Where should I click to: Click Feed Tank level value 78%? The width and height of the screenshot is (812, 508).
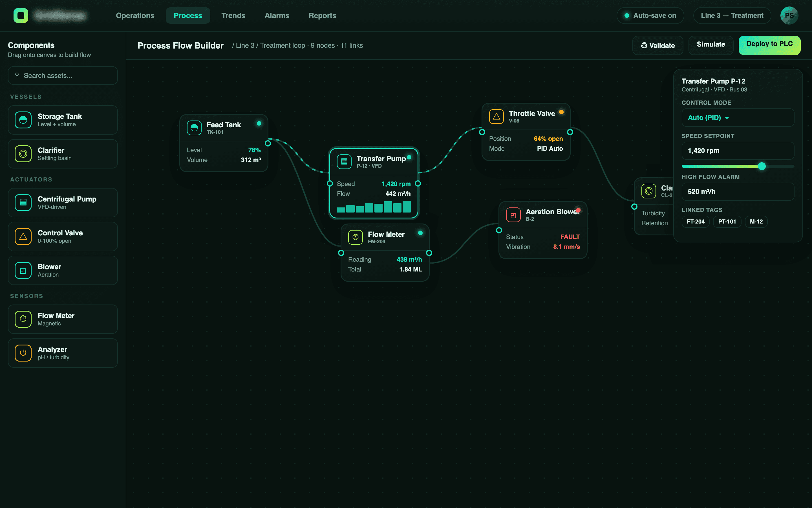coord(254,150)
